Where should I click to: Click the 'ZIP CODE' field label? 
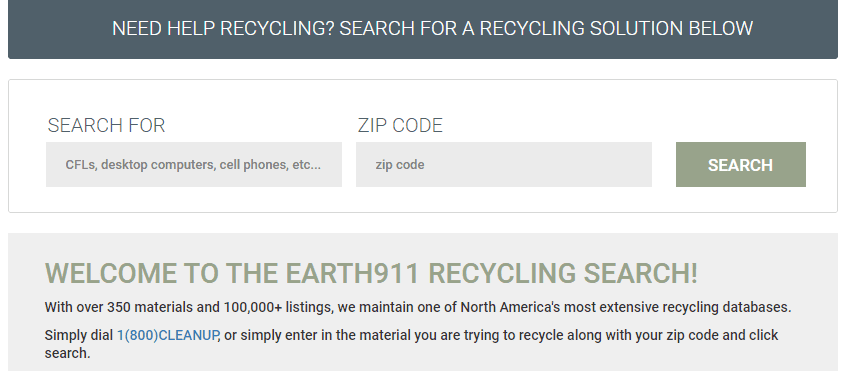tap(400, 125)
